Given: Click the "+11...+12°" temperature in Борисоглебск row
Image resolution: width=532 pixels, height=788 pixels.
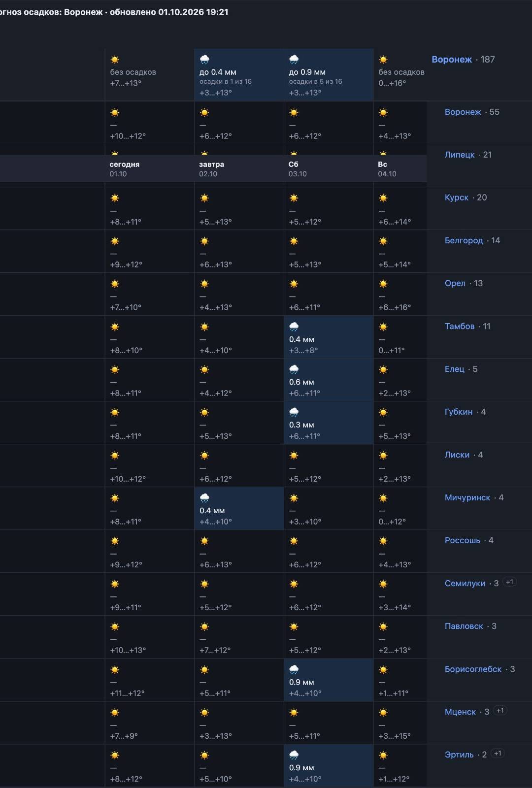Looking at the screenshot, I should coord(128,693).
